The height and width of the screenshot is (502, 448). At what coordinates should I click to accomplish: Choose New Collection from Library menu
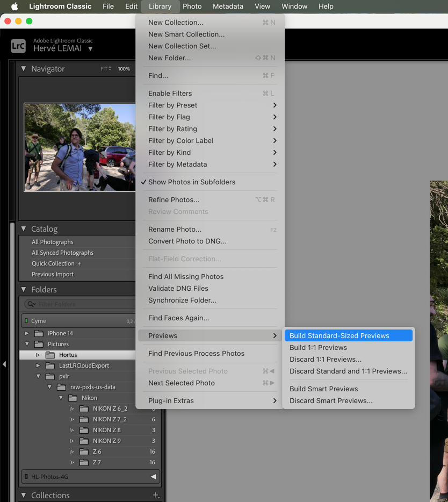[210, 23]
